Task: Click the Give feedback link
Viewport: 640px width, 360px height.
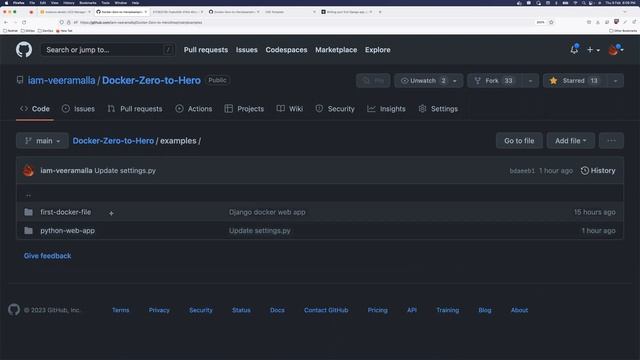Action: pos(47,256)
